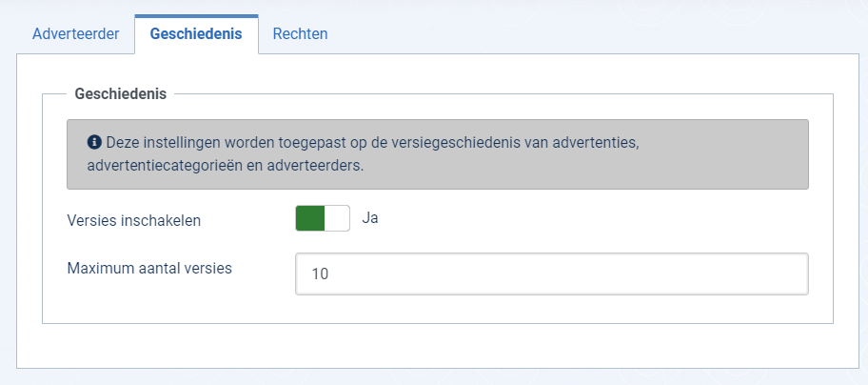This screenshot has height=385, width=868.
Task: Click the green half of the versions switch
Action: pyautogui.click(x=310, y=218)
